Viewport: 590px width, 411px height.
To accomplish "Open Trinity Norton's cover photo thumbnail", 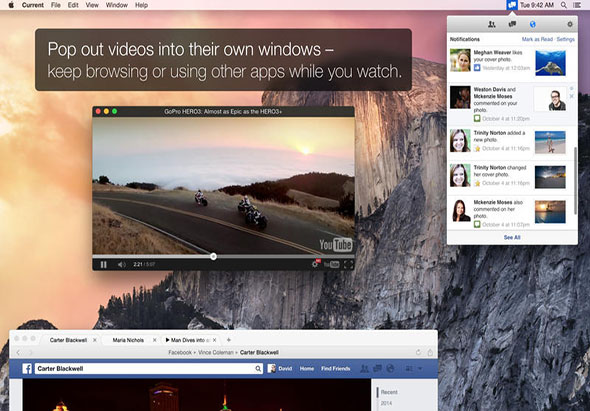I will 550,177.
